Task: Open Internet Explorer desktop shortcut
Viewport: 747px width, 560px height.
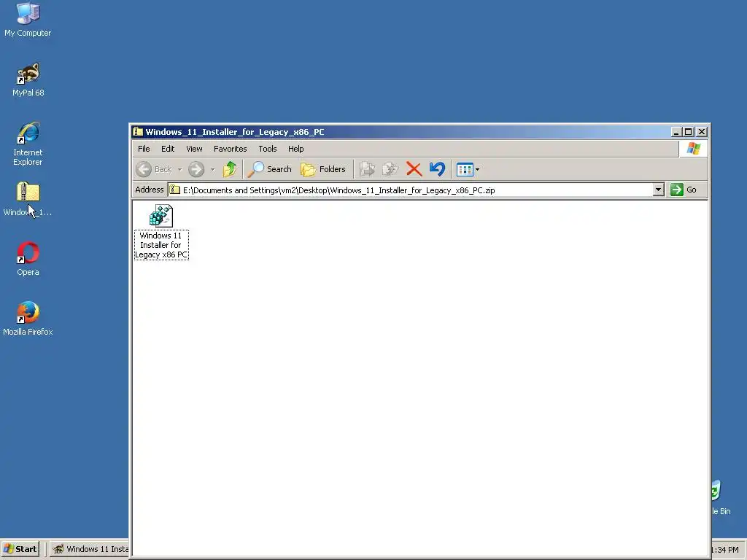Action: (x=28, y=144)
